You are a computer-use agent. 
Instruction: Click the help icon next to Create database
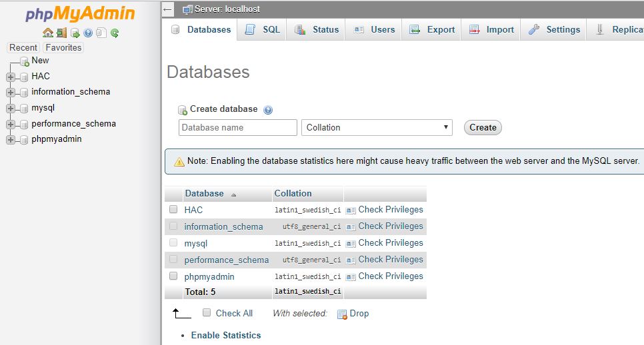268,110
